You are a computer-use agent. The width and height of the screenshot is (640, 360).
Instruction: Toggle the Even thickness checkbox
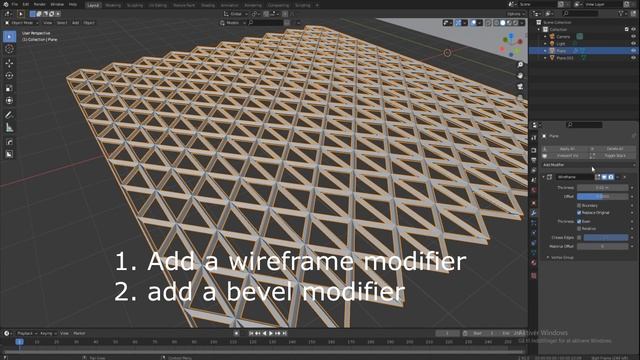[579, 221]
